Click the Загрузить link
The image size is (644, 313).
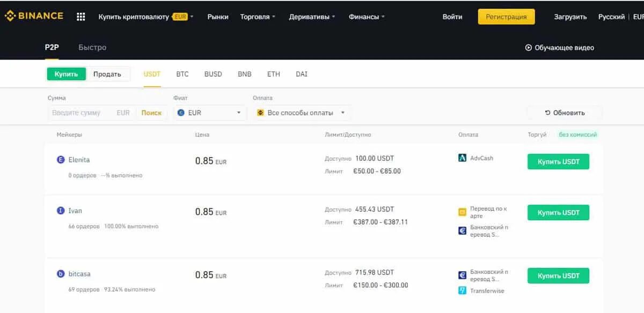[570, 17]
